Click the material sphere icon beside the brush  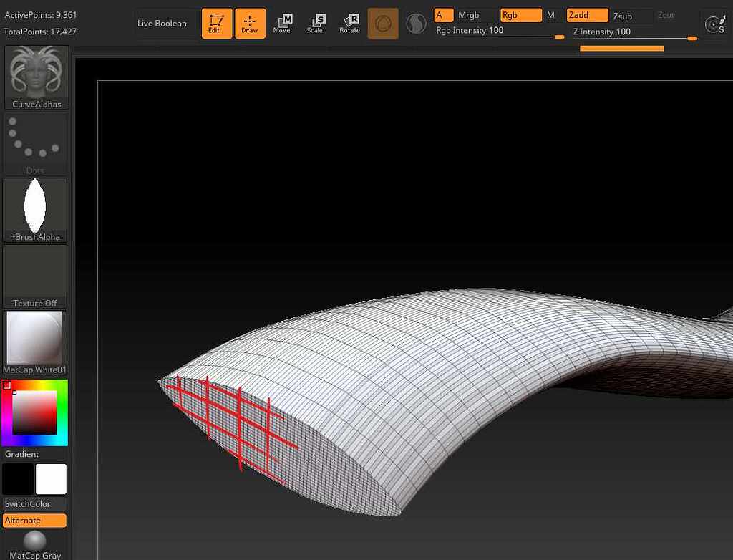[x=415, y=23]
